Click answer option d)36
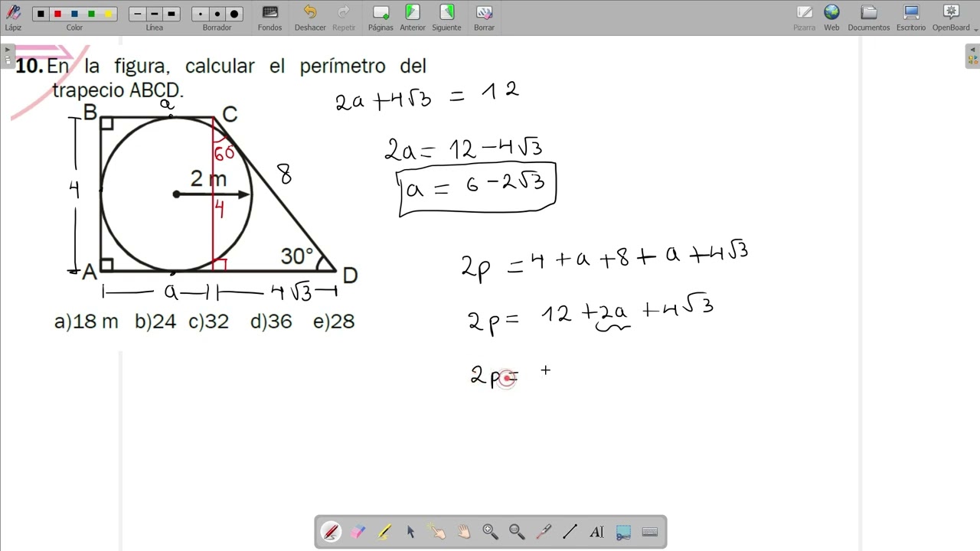Viewport: 980px width, 551px height. point(271,321)
